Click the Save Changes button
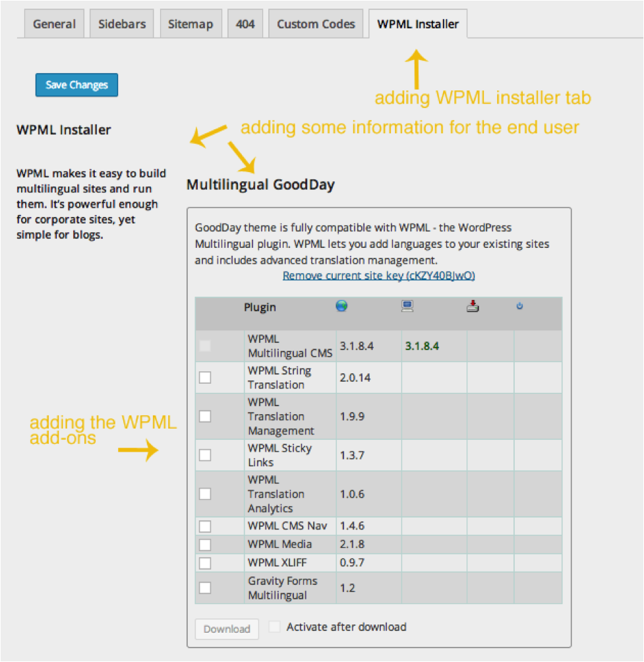The width and height of the screenshot is (644, 662). pos(77,85)
